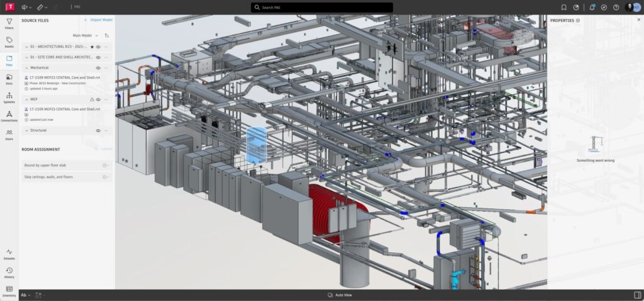Open the Assets tag icon

tap(9, 42)
